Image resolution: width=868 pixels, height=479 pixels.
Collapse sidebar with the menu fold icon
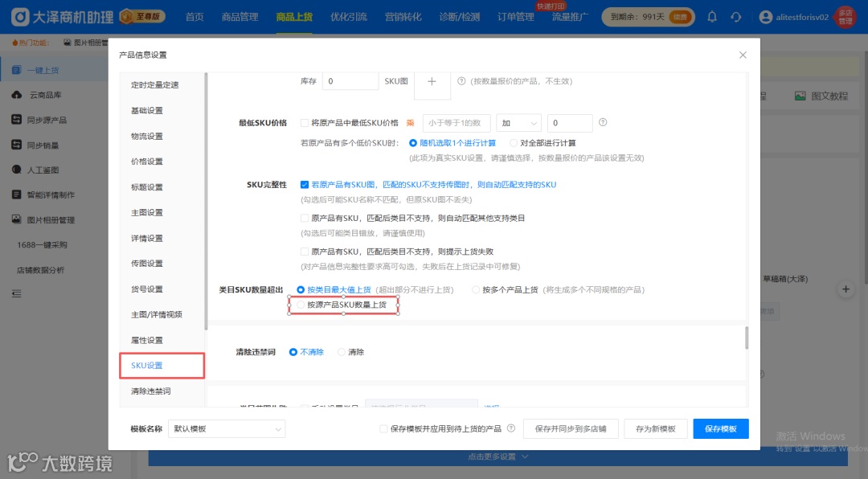17,293
